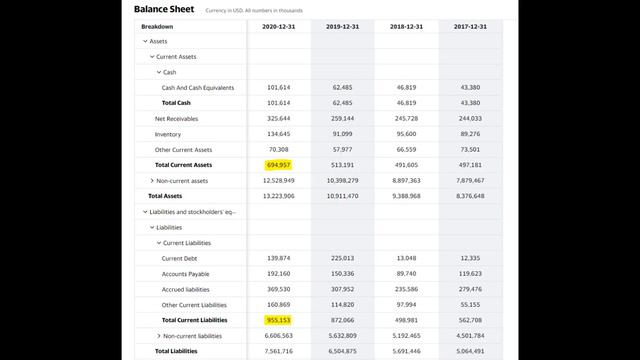
Task: Click the Net Receivables row label
Action: click(176, 119)
